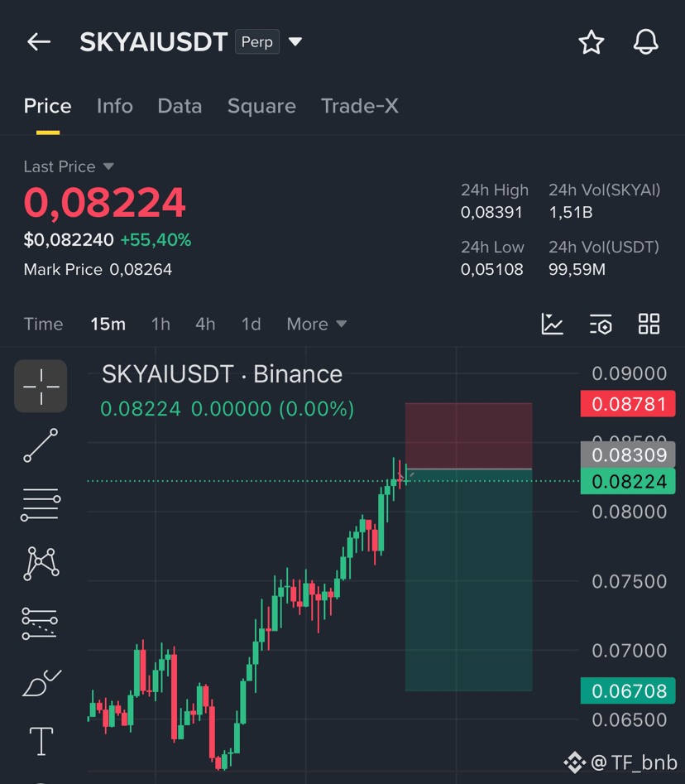
Task: Open price alerts with the bell icon
Action: pos(645,41)
